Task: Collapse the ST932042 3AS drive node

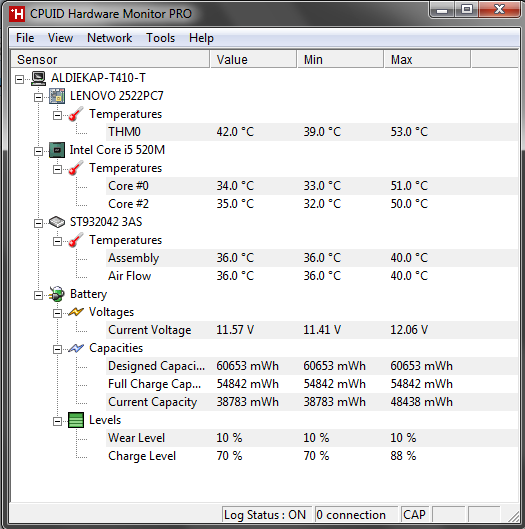Action: point(38,223)
